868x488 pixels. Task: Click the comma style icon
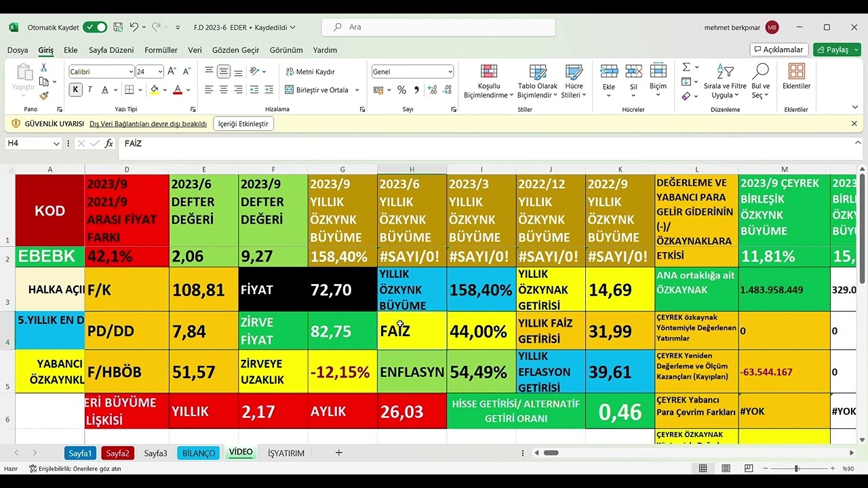(x=416, y=89)
